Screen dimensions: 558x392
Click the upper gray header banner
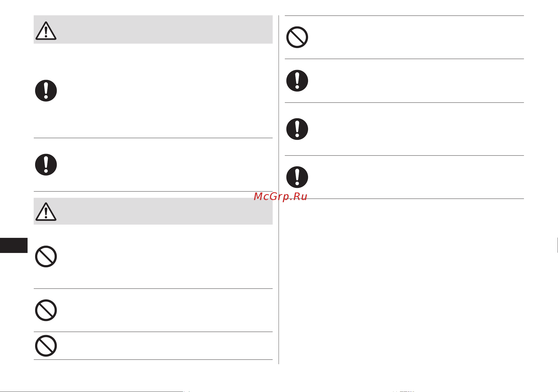click(x=153, y=29)
